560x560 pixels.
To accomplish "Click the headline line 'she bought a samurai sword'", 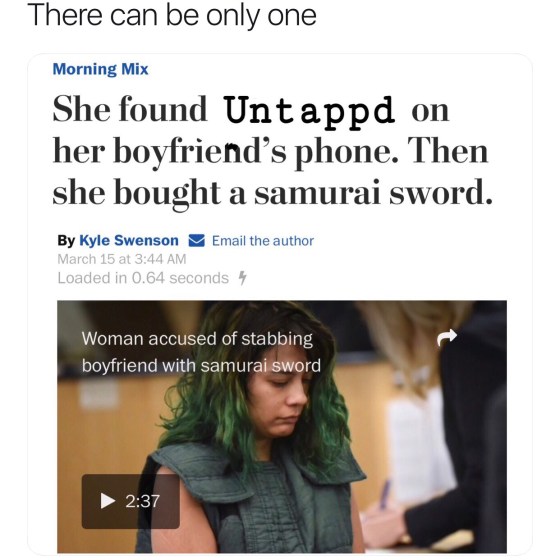I will 272,193.
